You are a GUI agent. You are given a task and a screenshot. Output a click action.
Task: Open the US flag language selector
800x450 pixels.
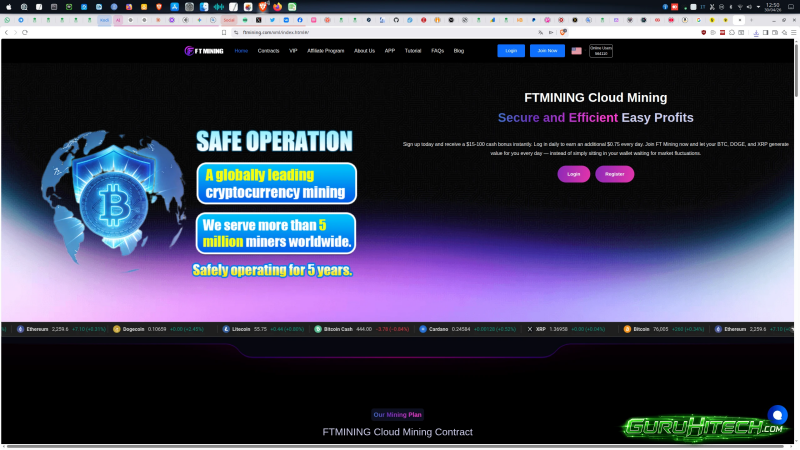pyautogui.click(x=576, y=51)
